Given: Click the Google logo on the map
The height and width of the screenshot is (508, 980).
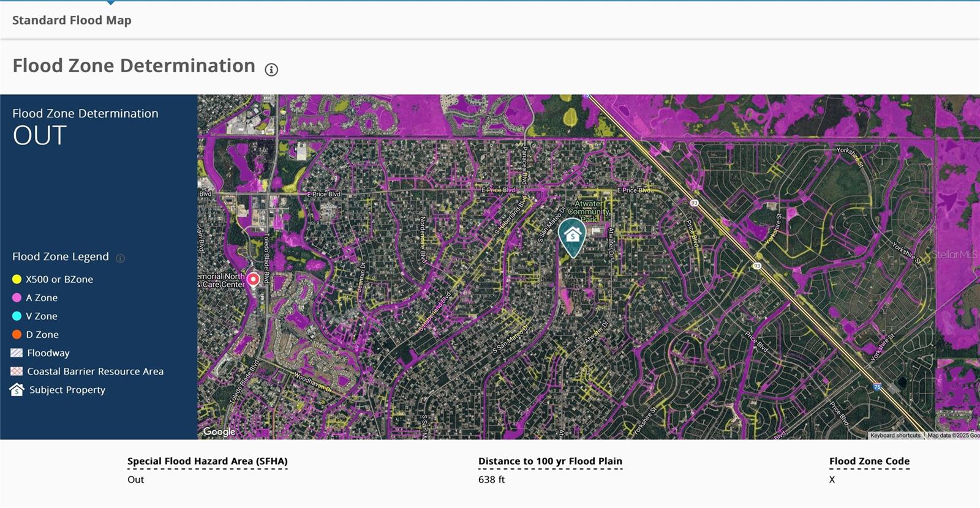Looking at the screenshot, I should point(219,431).
